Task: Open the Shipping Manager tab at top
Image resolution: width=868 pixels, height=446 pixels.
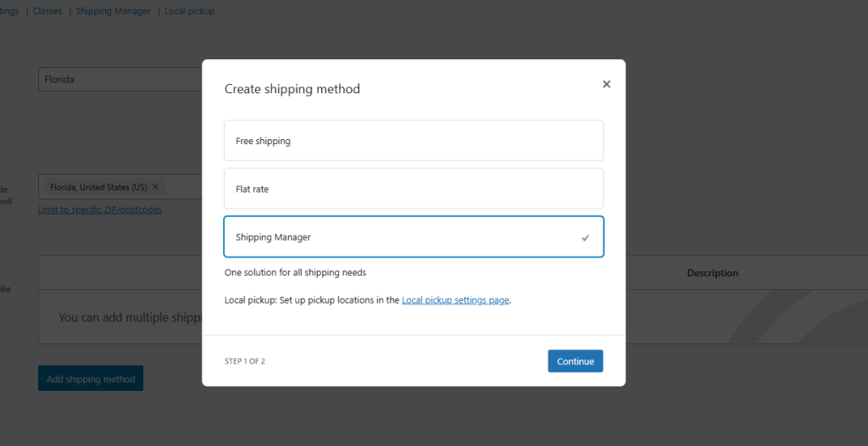Action: (x=113, y=12)
